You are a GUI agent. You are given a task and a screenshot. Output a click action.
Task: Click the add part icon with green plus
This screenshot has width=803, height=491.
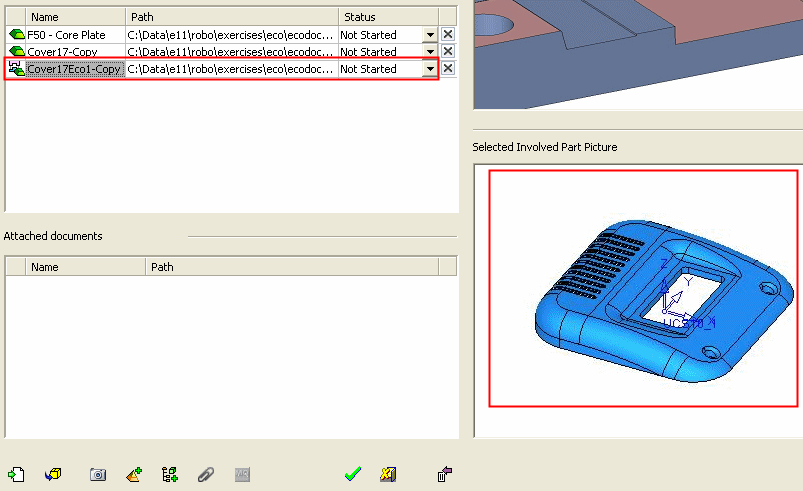coord(134,474)
